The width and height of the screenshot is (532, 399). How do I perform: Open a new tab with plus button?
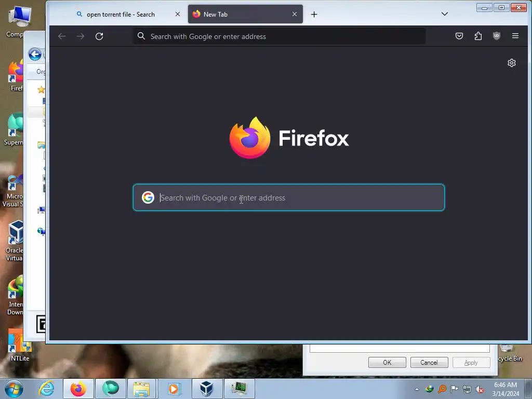(314, 14)
